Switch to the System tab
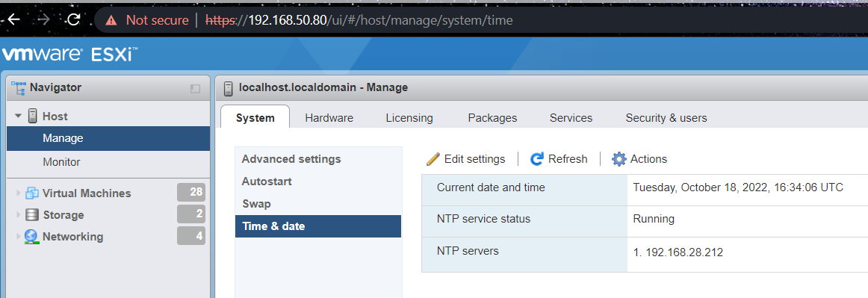Image resolution: width=868 pixels, height=298 pixels. click(255, 117)
